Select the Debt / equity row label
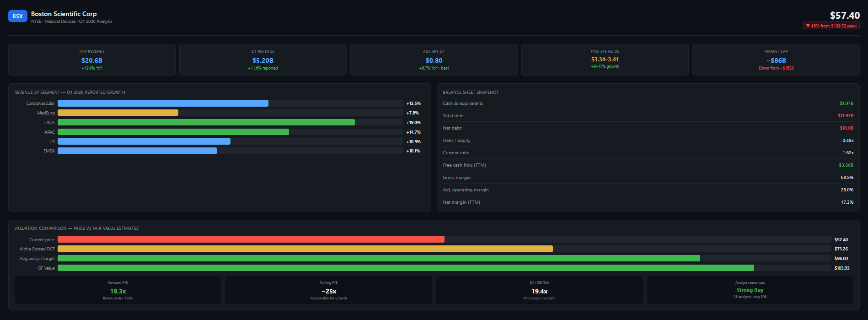Screen dimensions: 868x320 click(x=456, y=141)
